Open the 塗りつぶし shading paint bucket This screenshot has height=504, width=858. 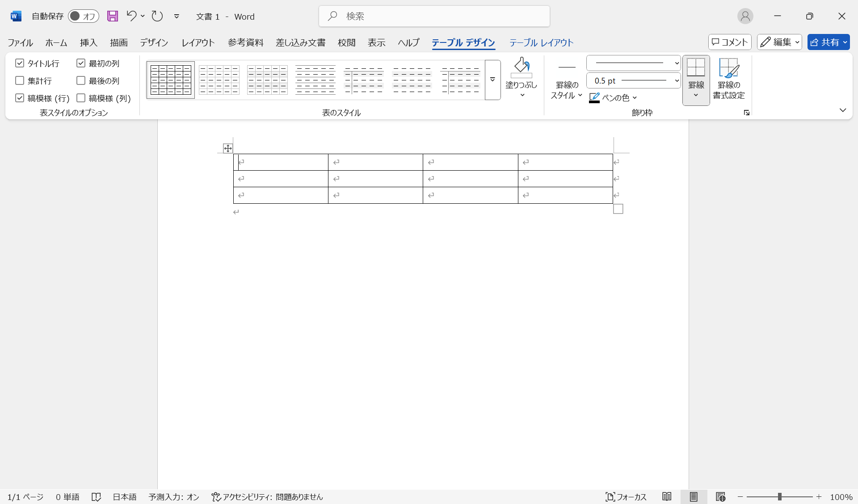pos(521,68)
